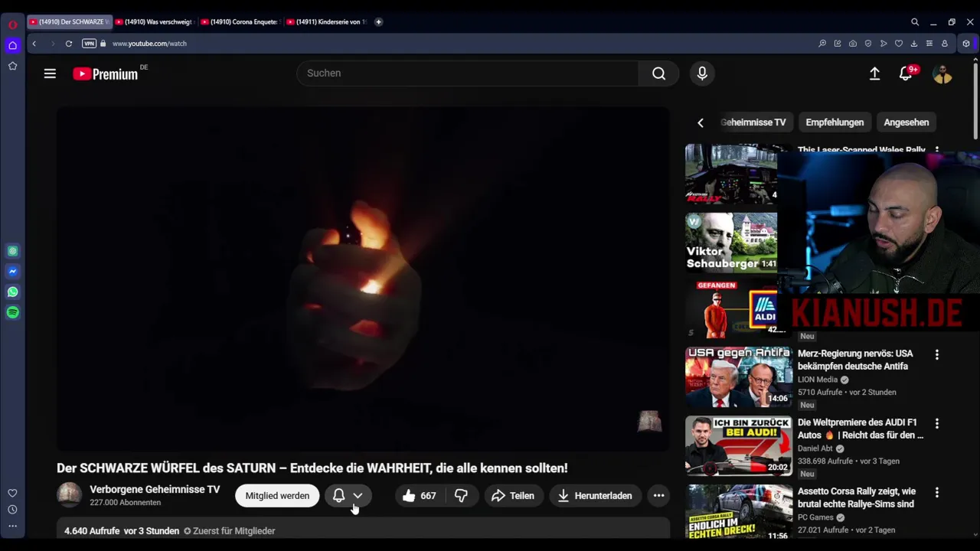Screen dimensions: 980x551
Task: Go back with browser back arrow
Action: [x=34, y=44]
